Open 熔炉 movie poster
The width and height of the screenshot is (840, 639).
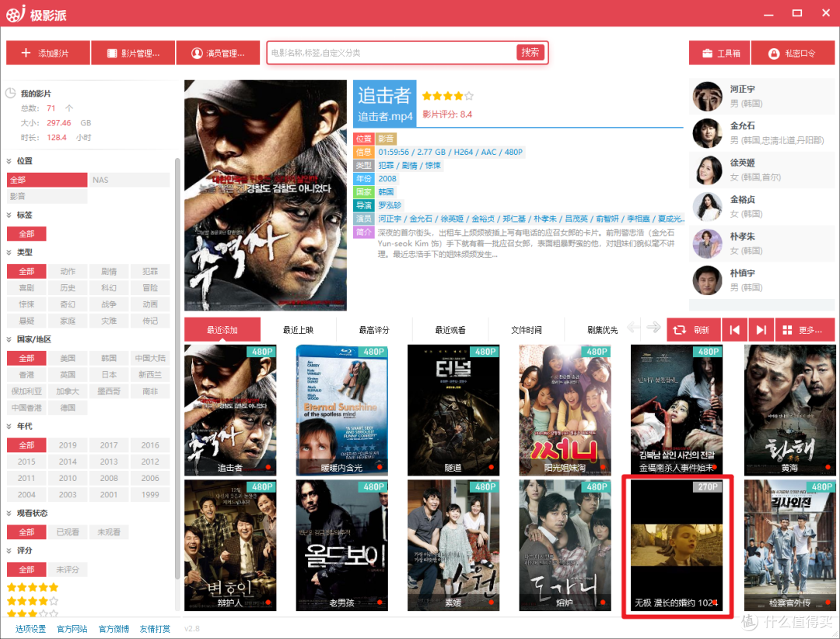pyautogui.click(x=565, y=545)
